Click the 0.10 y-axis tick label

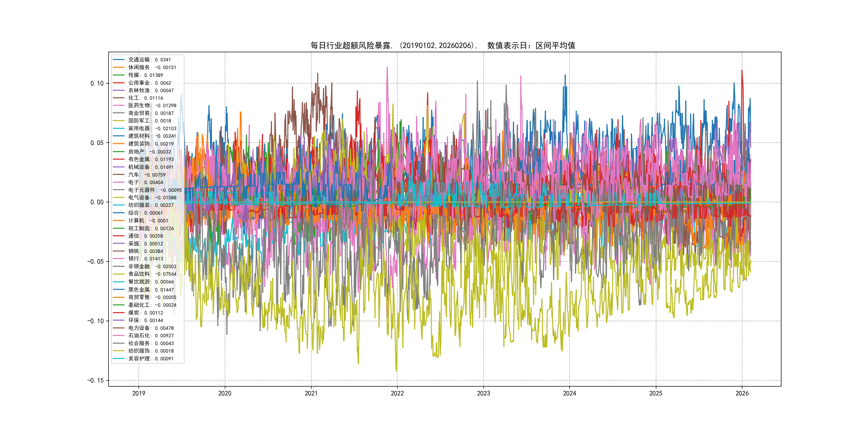coord(97,83)
